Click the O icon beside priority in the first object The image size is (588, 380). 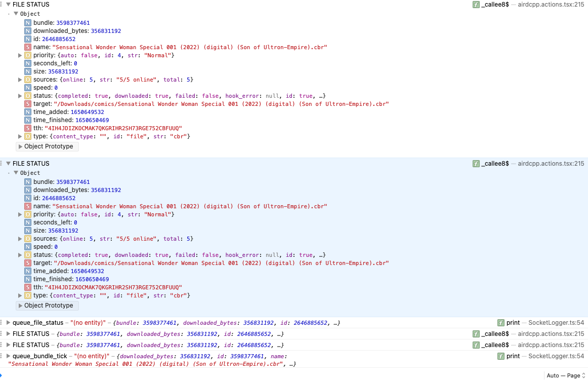click(28, 55)
